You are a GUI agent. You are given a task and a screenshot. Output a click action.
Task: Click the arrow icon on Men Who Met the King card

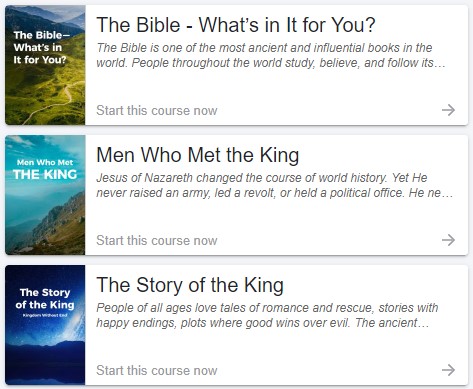448,240
